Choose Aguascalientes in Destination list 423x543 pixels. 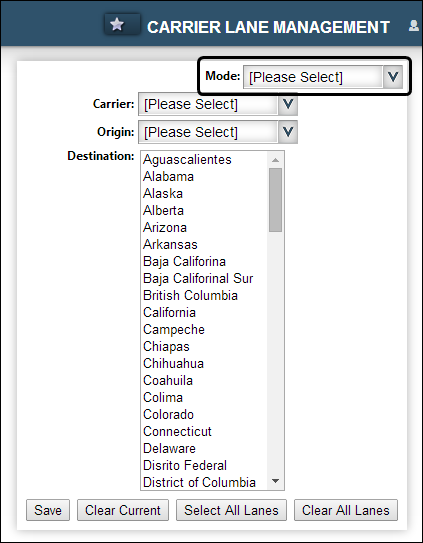(187, 160)
